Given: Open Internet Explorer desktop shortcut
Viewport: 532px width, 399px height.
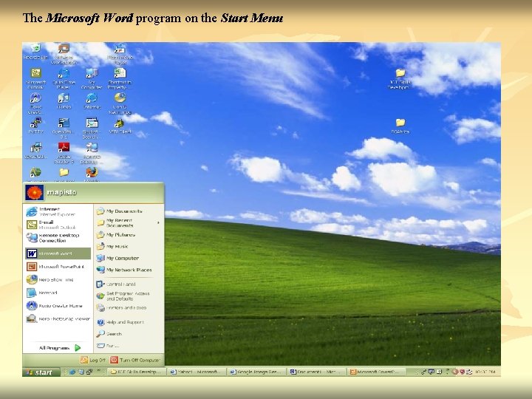Looking at the screenshot, I should point(92,100).
